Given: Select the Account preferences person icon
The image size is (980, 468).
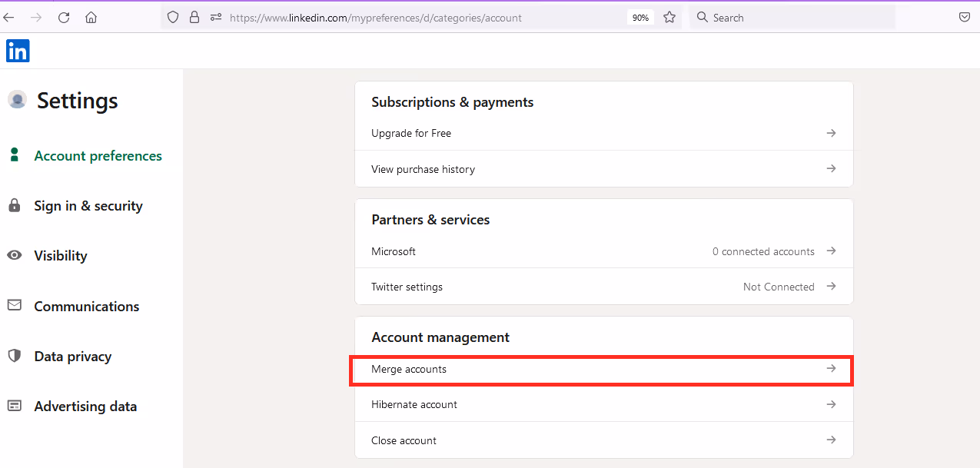Looking at the screenshot, I should 14,154.
